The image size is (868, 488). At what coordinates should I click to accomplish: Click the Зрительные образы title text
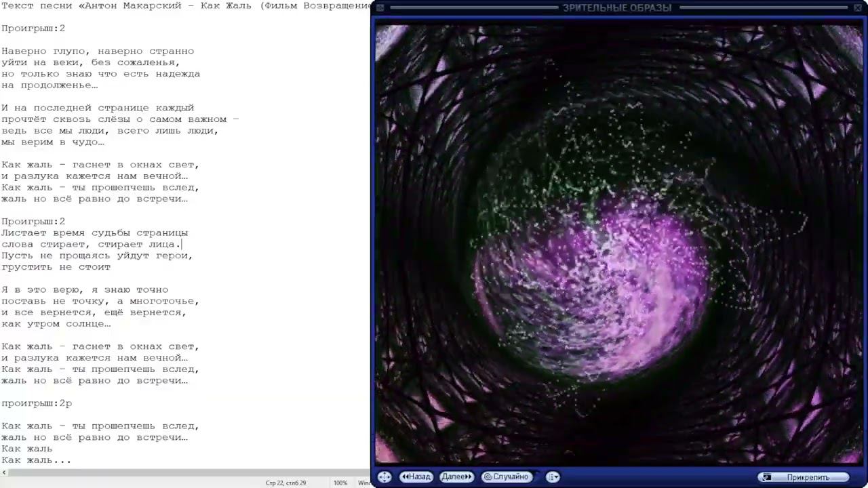pyautogui.click(x=617, y=7)
